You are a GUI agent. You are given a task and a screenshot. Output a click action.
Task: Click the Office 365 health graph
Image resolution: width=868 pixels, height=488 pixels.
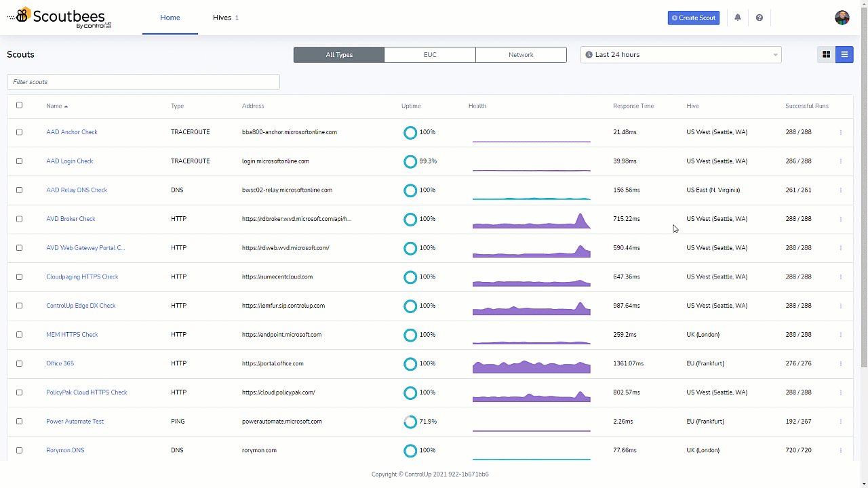pyautogui.click(x=532, y=366)
